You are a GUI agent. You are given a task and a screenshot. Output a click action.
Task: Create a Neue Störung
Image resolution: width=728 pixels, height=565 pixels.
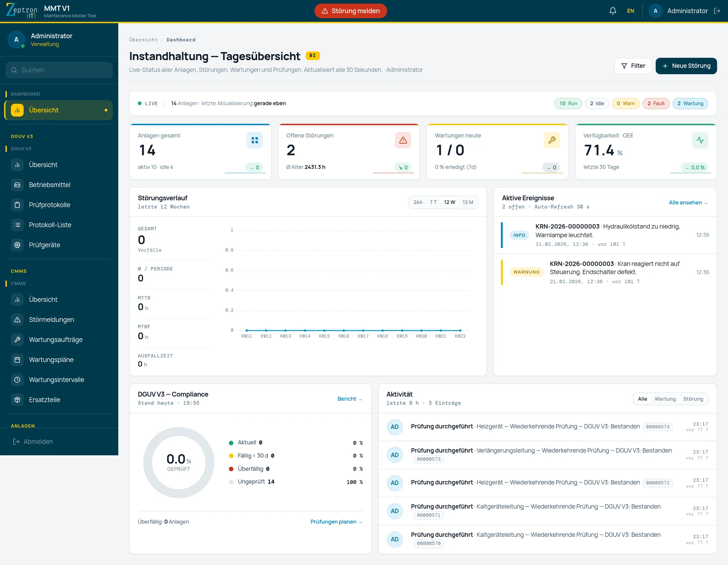[x=686, y=66]
